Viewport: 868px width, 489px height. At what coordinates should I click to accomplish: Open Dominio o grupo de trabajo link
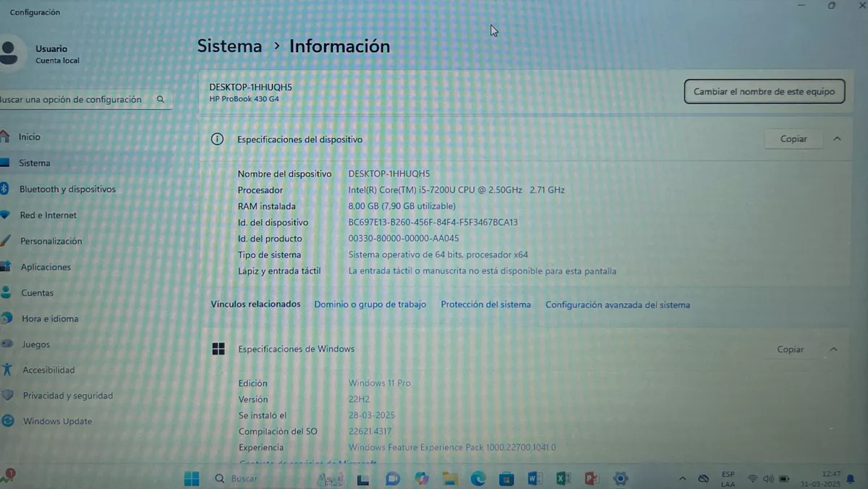coord(370,305)
